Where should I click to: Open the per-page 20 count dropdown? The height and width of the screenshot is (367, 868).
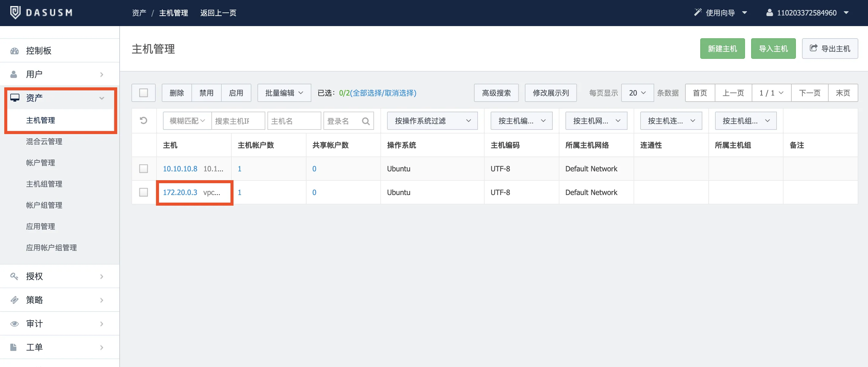637,93
